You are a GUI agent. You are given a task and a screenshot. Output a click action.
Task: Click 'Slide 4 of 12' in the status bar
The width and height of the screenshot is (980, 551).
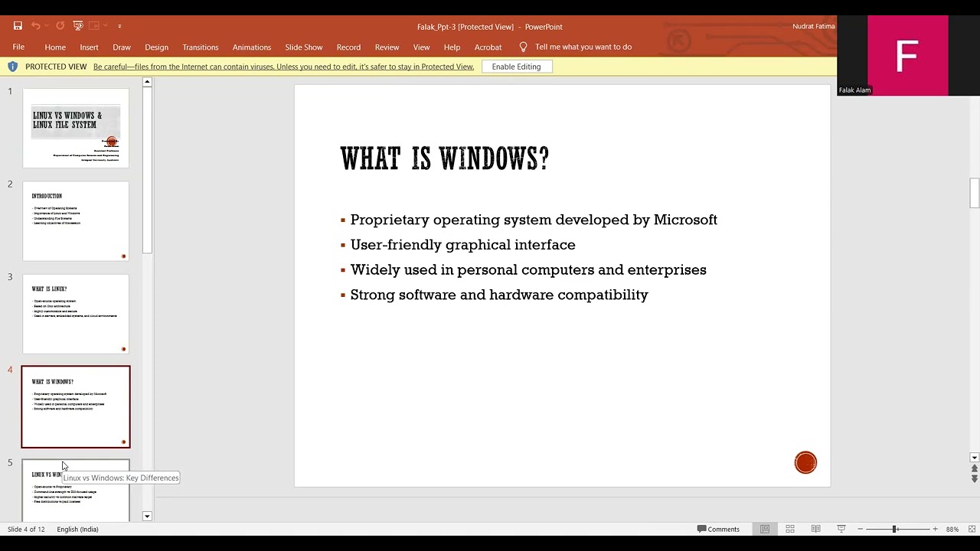coord(26,529)
